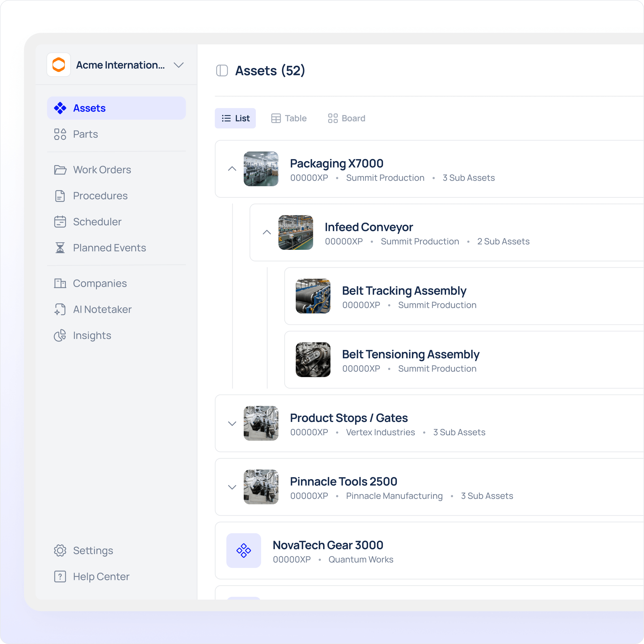644x644 pixels.
Task: Open Help Center question icon
Action: coord(60,576)
